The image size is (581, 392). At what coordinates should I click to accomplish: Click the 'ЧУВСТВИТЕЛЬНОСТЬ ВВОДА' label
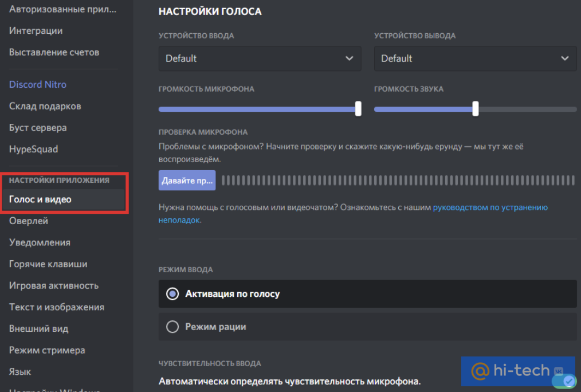210,363
